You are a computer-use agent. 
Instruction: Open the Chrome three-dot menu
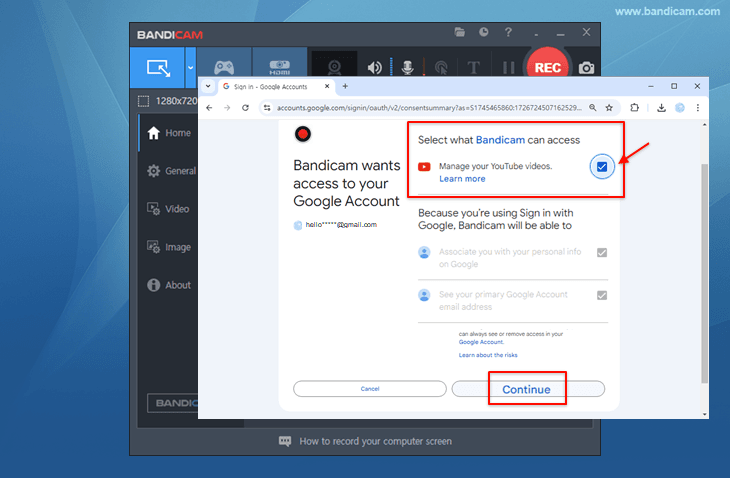(x=699, y=107)
